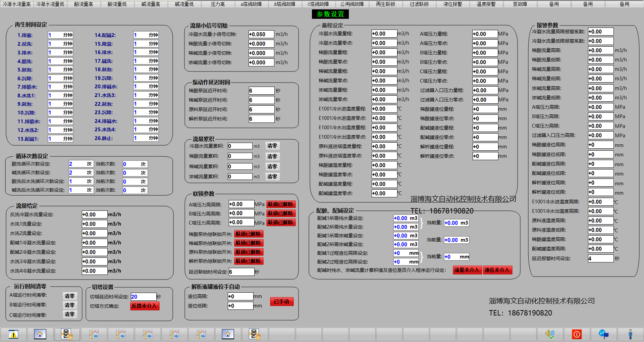Click the red power exit icon

tap(577, 334)
